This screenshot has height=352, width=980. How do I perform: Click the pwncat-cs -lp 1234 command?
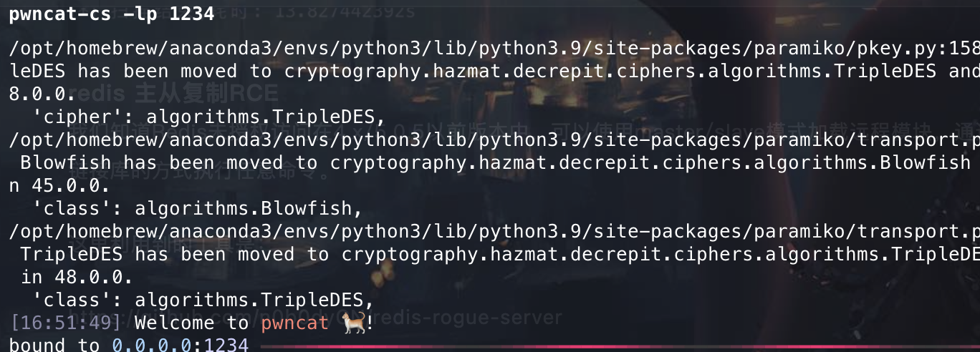pos(111,14)
